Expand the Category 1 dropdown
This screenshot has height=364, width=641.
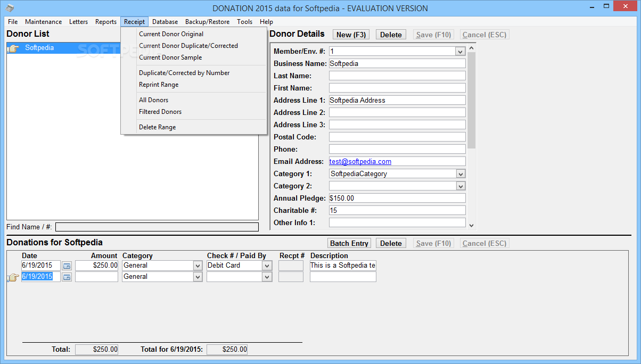(x=461, y=174)
